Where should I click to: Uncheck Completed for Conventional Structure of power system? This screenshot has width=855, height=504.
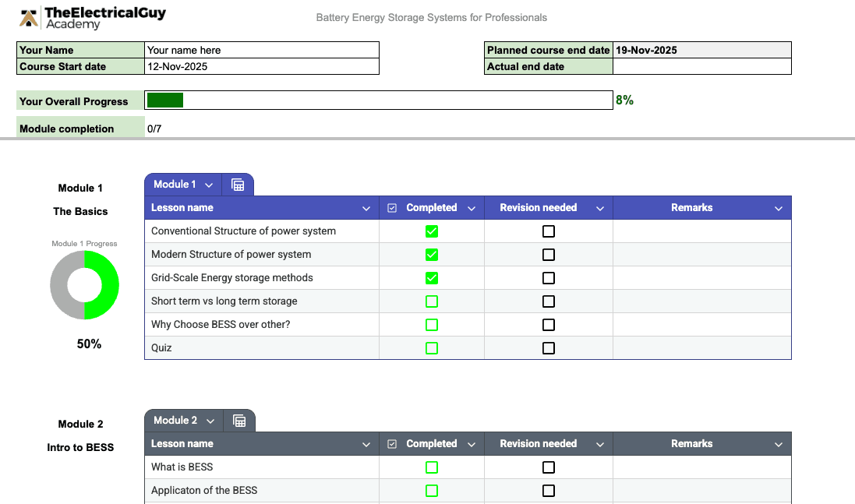(432, 231)
